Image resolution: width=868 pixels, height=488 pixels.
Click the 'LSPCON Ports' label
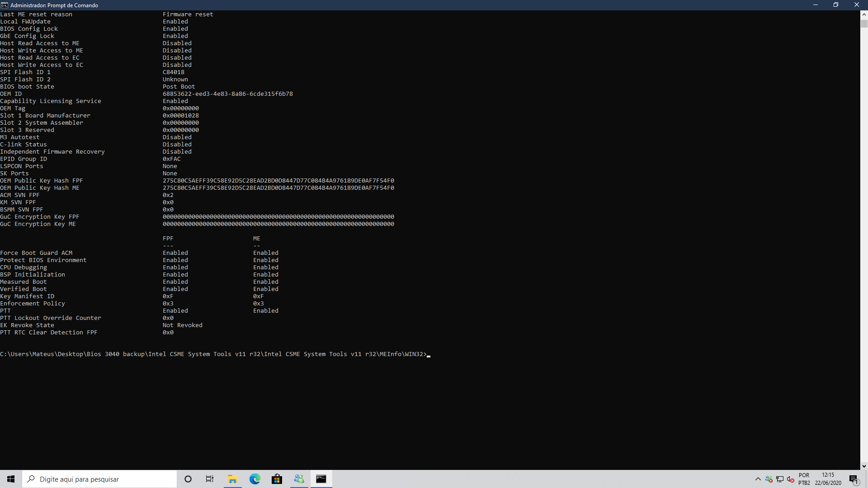pyautogui.click(x=22, y=166)
